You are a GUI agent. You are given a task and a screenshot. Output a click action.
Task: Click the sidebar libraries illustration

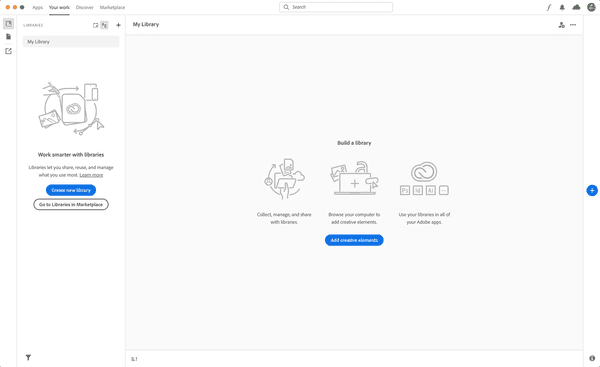click(71, 109)
